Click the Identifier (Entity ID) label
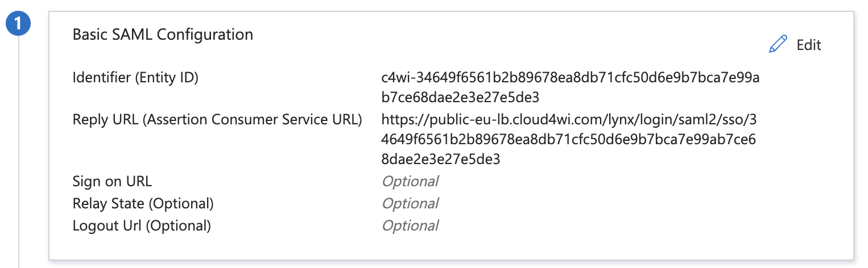The width and height of the screenshot is (868, 268). pos(135,78)
